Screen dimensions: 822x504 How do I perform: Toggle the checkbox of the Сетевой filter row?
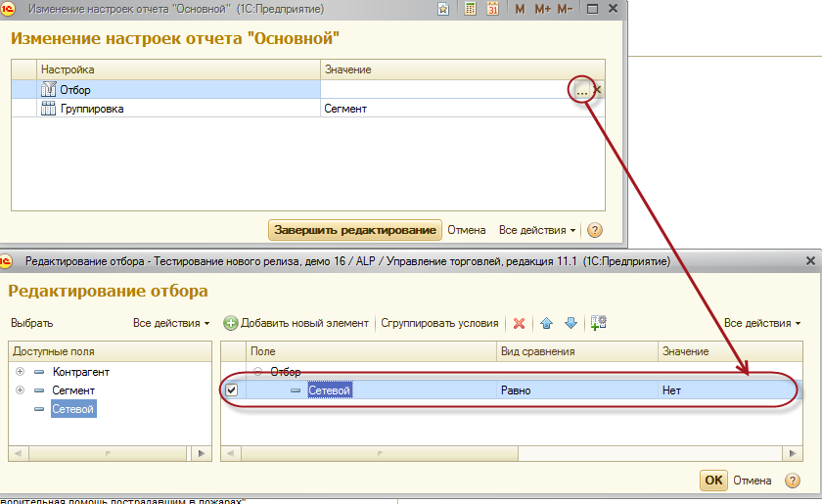(231, 390)
